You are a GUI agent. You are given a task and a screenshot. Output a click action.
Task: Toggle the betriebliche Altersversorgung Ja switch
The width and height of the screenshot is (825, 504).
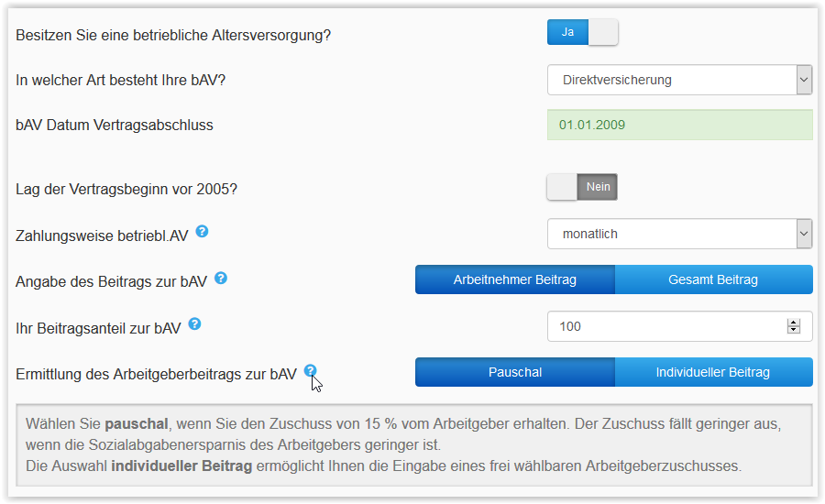coord(583,32)
